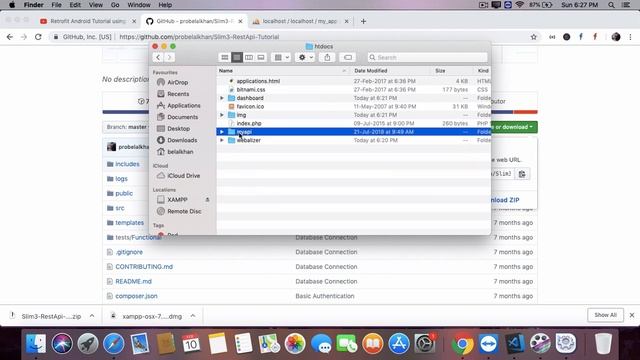Sort by Size column header
The height and width of the screenshot is (360, 640).
453,71
